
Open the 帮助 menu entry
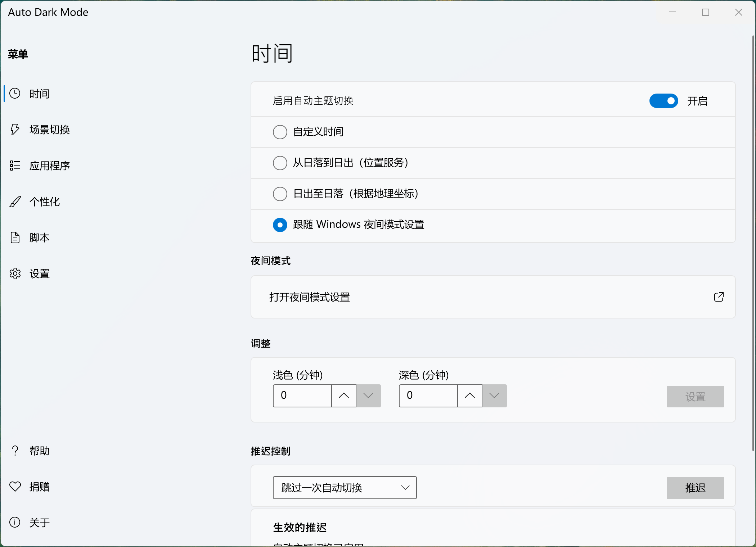39,451
